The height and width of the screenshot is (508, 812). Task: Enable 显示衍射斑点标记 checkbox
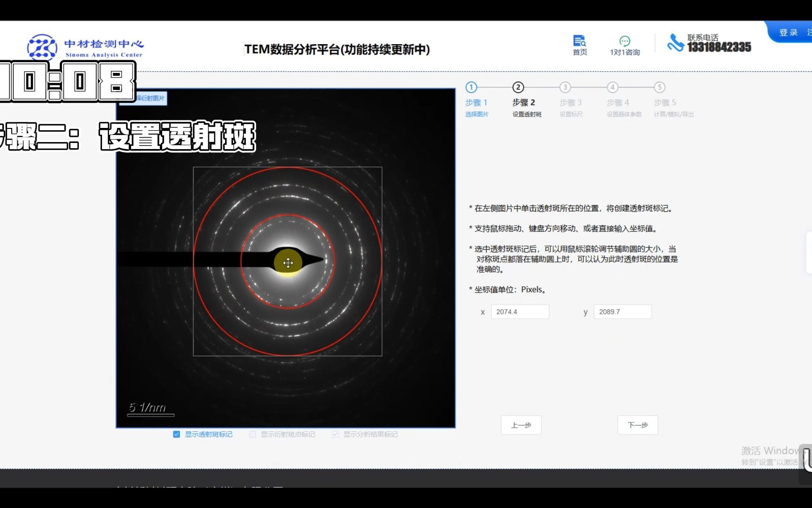click(x=252, y=434)
